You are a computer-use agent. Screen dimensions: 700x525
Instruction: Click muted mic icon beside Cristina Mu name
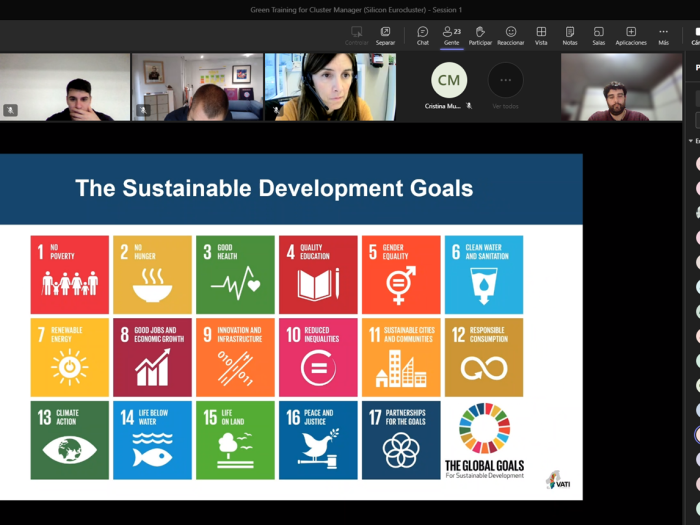(469, 105)
